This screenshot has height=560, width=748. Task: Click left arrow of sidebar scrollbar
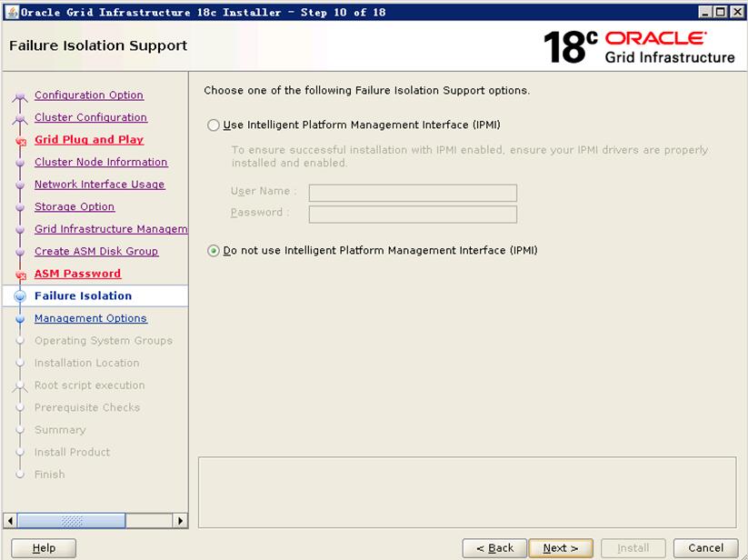10,520
